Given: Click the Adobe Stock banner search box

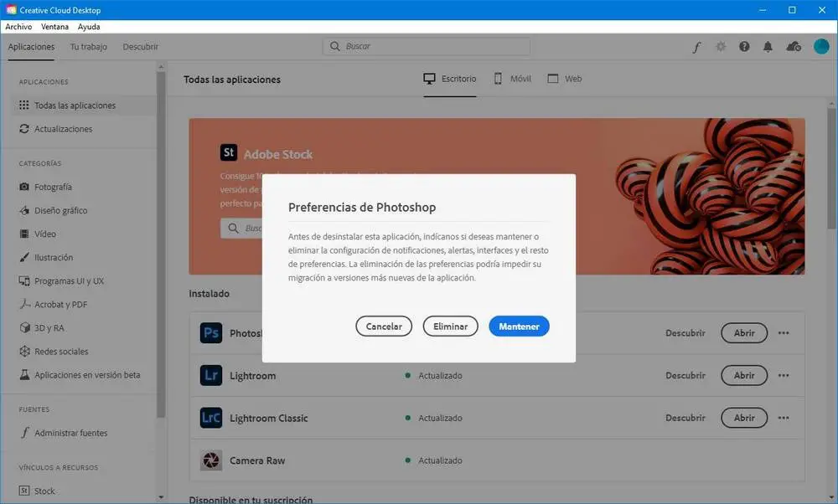Looking at the screenshot, I should [241, 228].
